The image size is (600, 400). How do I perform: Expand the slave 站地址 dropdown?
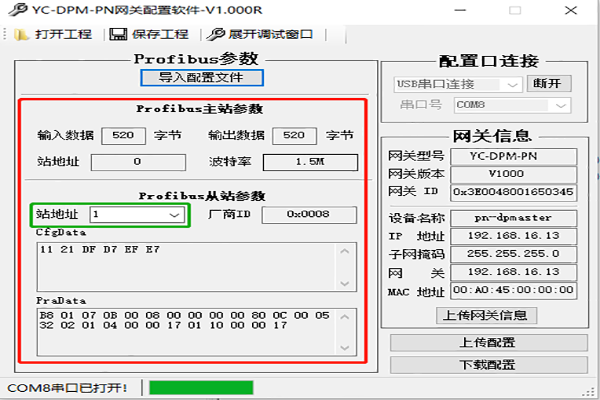tap(174, 215)
